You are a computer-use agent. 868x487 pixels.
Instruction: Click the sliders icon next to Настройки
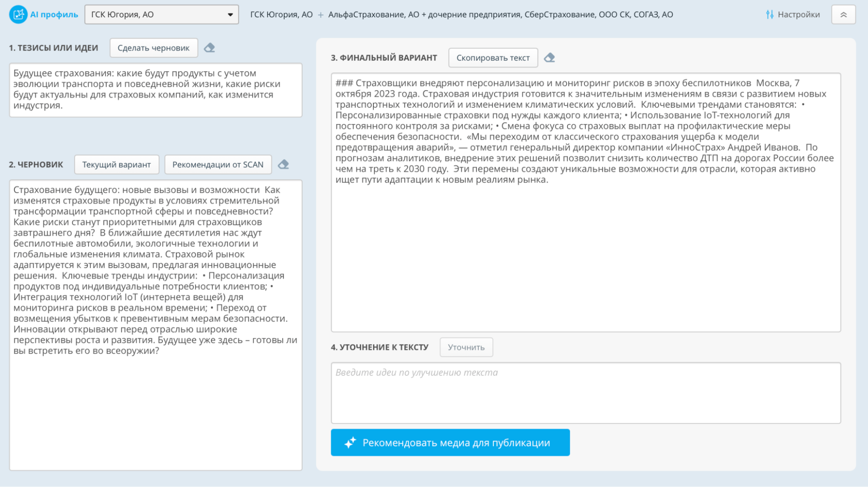770,13
